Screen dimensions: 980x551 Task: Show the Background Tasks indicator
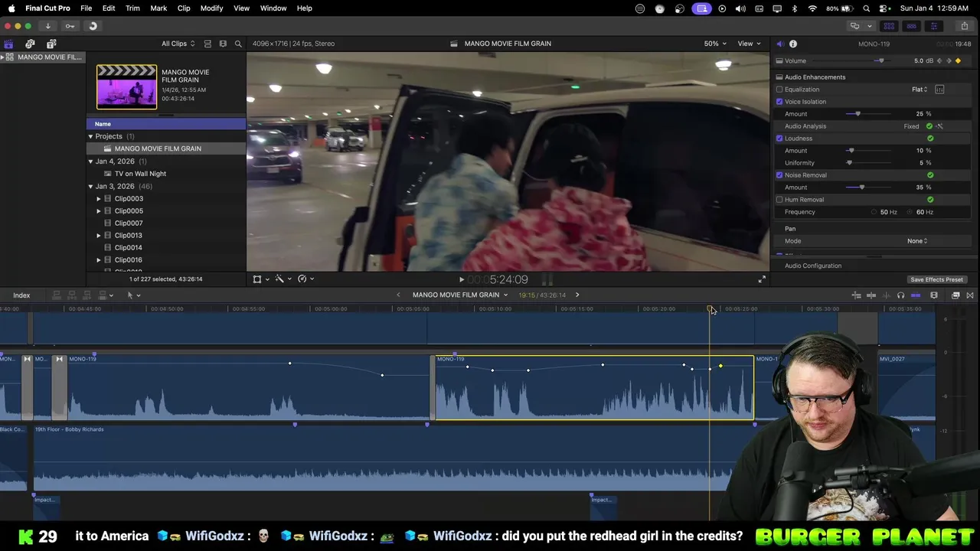coord(93,26)
